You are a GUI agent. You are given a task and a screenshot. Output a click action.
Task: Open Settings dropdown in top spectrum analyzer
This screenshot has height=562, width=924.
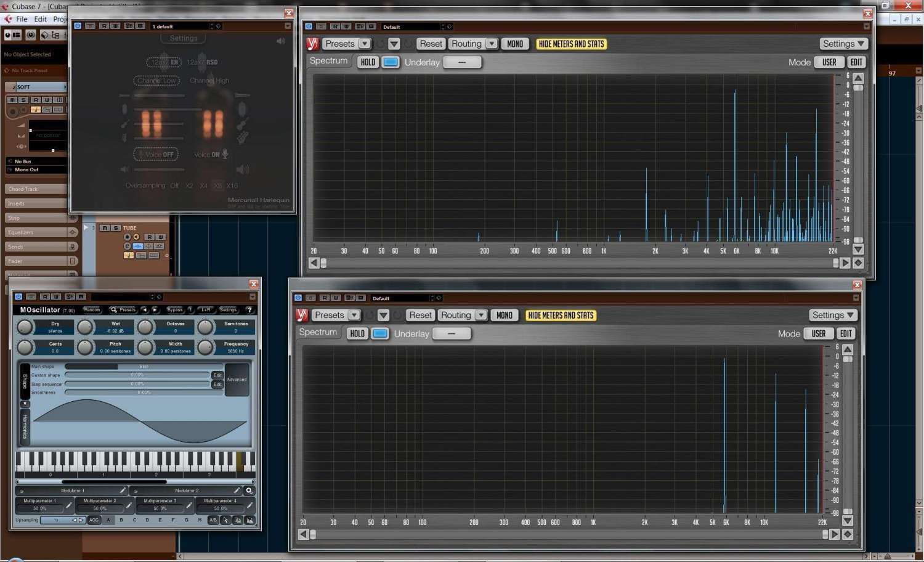843,44
